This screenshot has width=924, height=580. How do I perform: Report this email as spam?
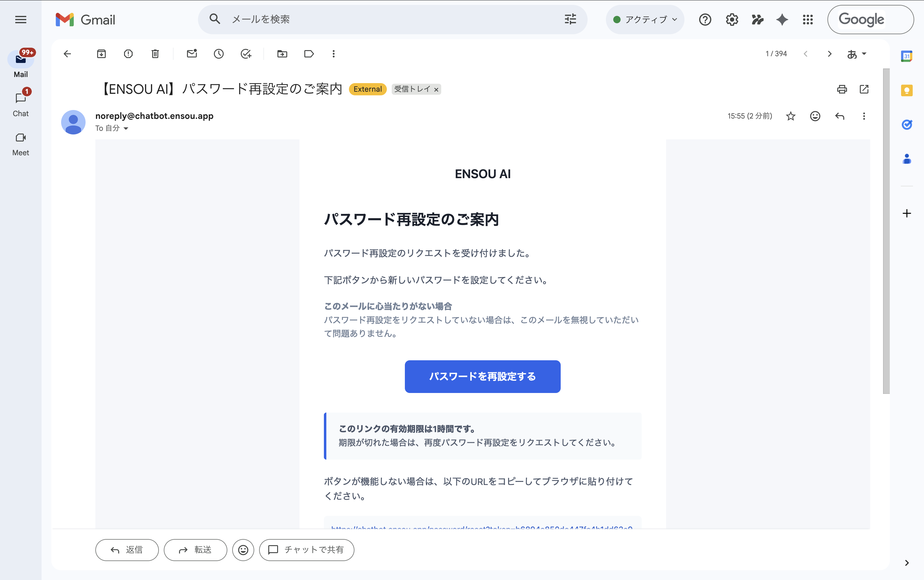click(x=128, y=54)
